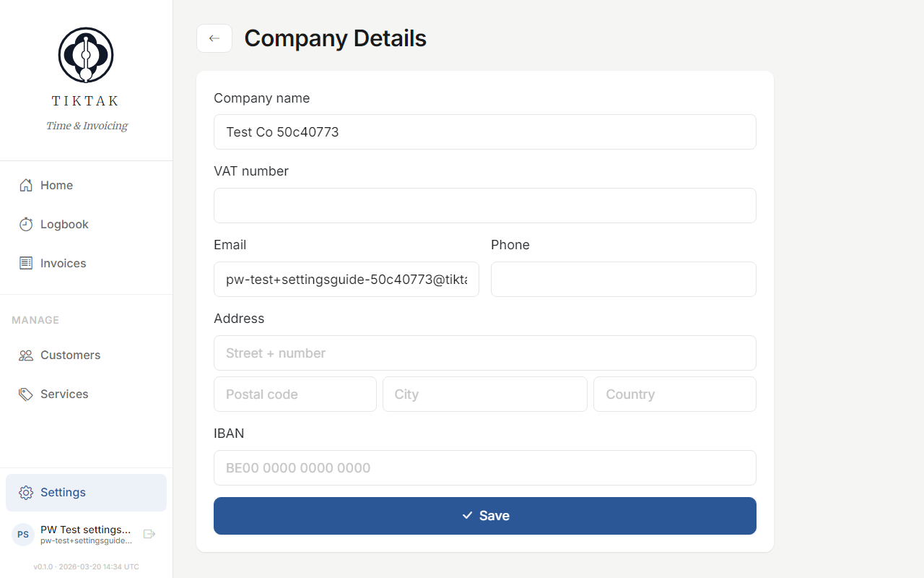Select the tag icon next to Services
This screenshot has height=578, width=924.
tap(25, 394)
